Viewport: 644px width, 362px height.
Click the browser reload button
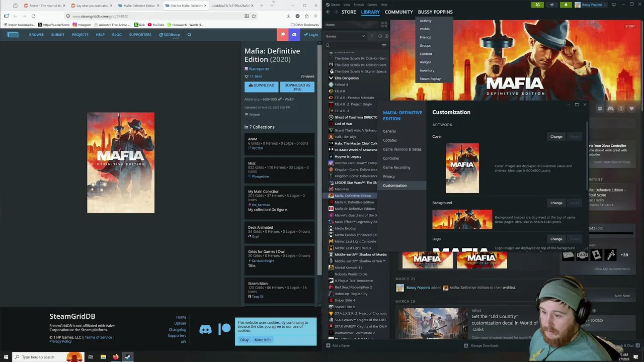click(33, 16)
